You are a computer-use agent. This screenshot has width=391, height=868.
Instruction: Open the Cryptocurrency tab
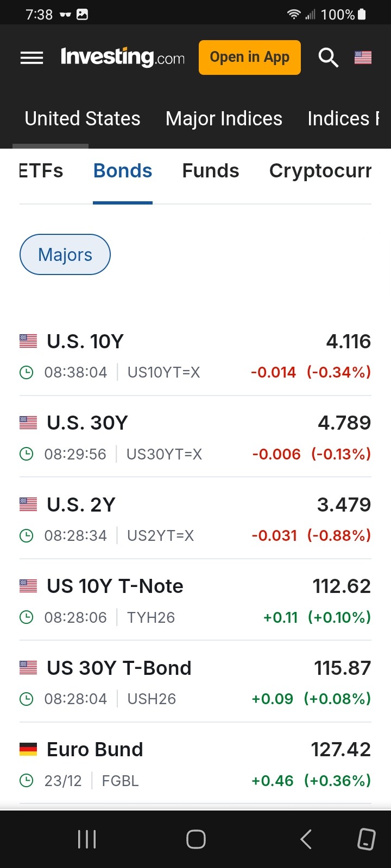[x=320, y=171]
